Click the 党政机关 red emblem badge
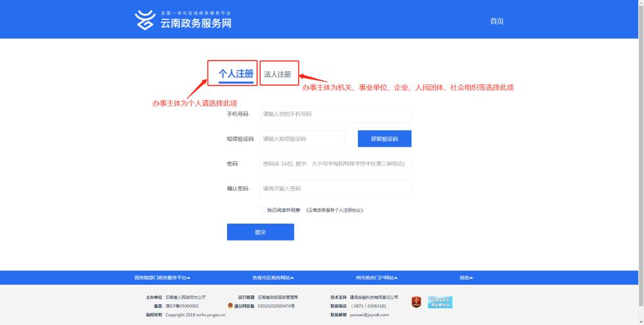 pos(416,302)
